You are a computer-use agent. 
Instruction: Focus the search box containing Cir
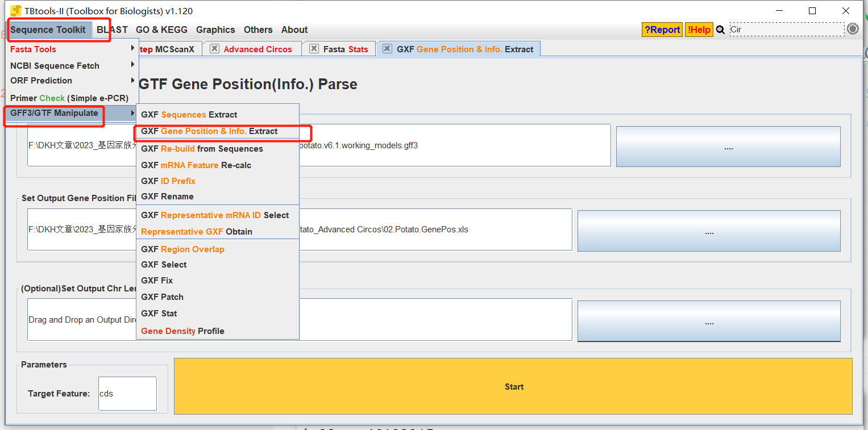(x=787, y=30)
